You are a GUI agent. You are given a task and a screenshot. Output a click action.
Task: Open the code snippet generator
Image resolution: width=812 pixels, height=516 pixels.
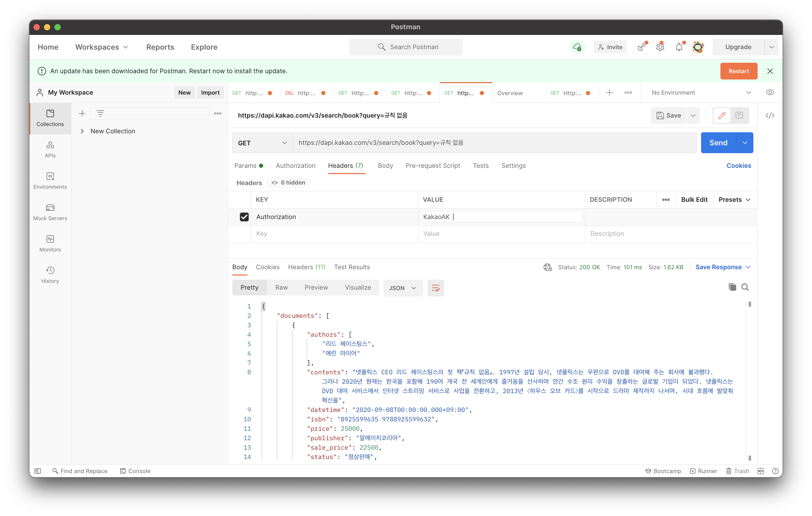[770, 115]
